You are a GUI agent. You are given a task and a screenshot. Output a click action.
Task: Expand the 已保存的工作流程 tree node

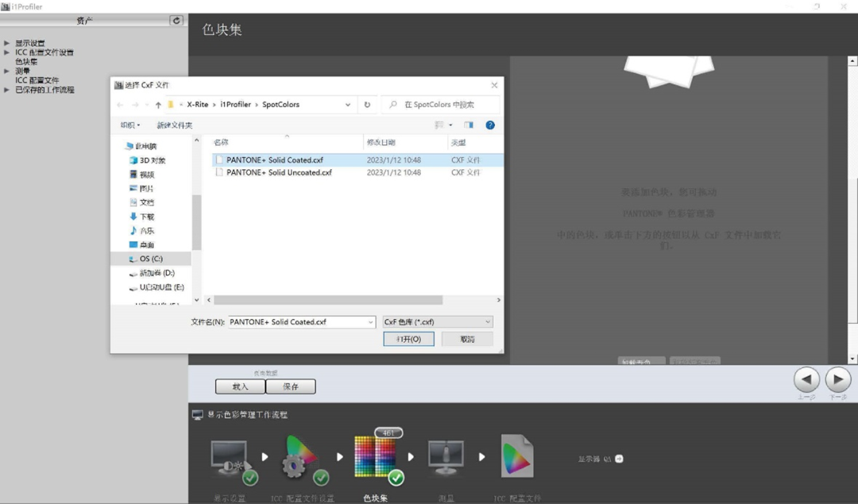click(x=6, y=90)
